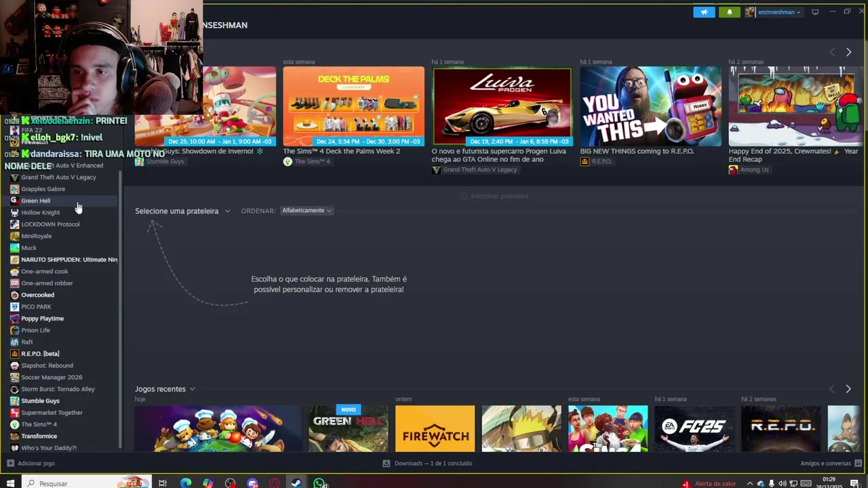
Task: Click the Raft game icon
Action: click(14, 342)
